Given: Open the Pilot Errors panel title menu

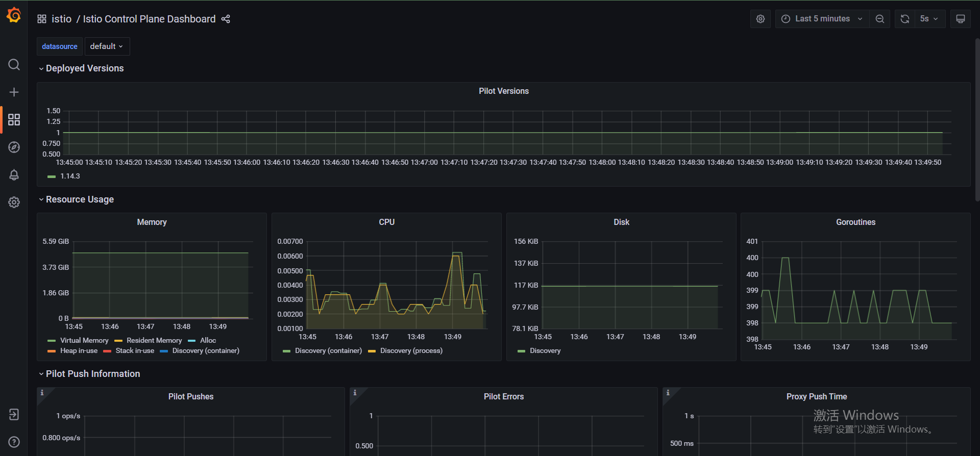Looking at the screenshot, I should point(504,397).
